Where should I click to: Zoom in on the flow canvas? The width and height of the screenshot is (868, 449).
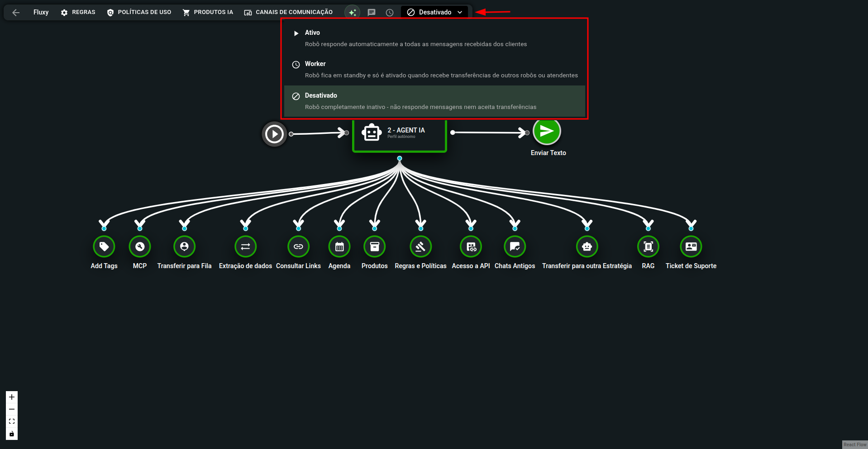click(12, 397)
